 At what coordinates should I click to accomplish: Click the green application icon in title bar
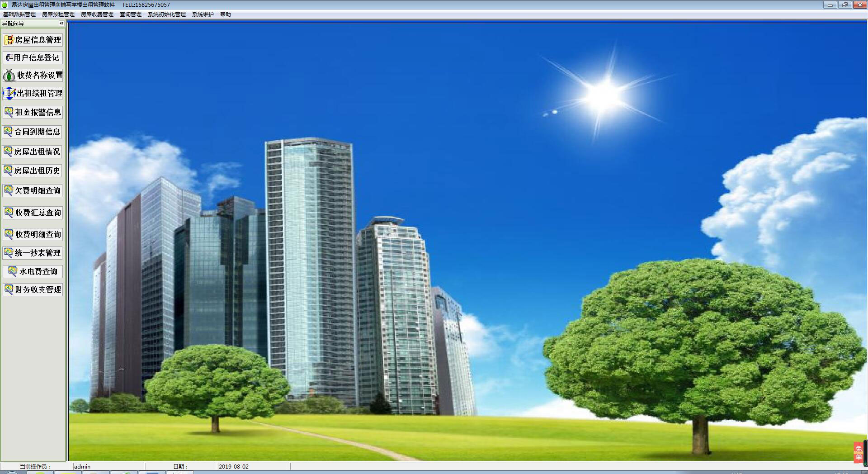coord(5,5)
